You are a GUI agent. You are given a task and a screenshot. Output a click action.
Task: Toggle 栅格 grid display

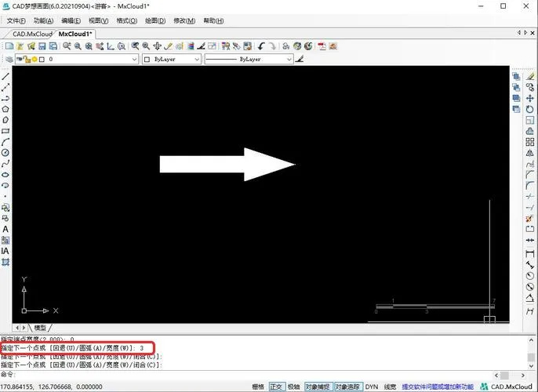click(258, 387)
